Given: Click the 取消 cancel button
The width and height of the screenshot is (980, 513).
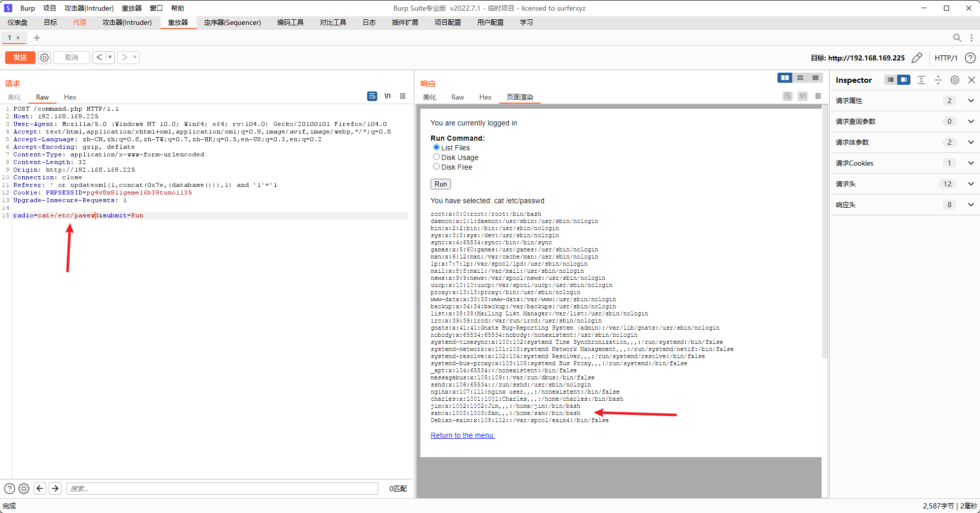Looking at the screenshot, I should (72, 57).
